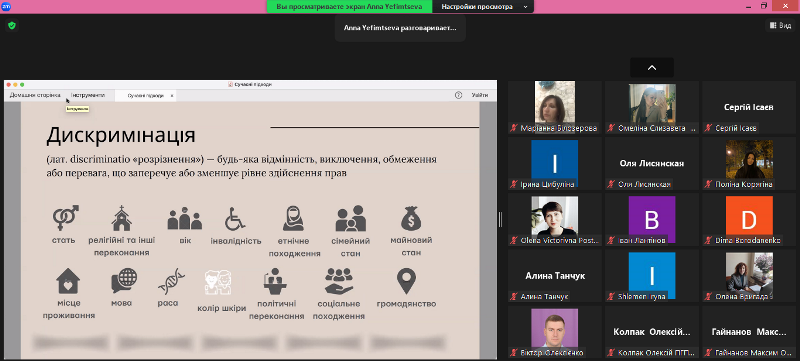Select the Сергій Ісаєв participant tile
The image size is (800, 361).
pyautogui.click(x=749, y=107)
